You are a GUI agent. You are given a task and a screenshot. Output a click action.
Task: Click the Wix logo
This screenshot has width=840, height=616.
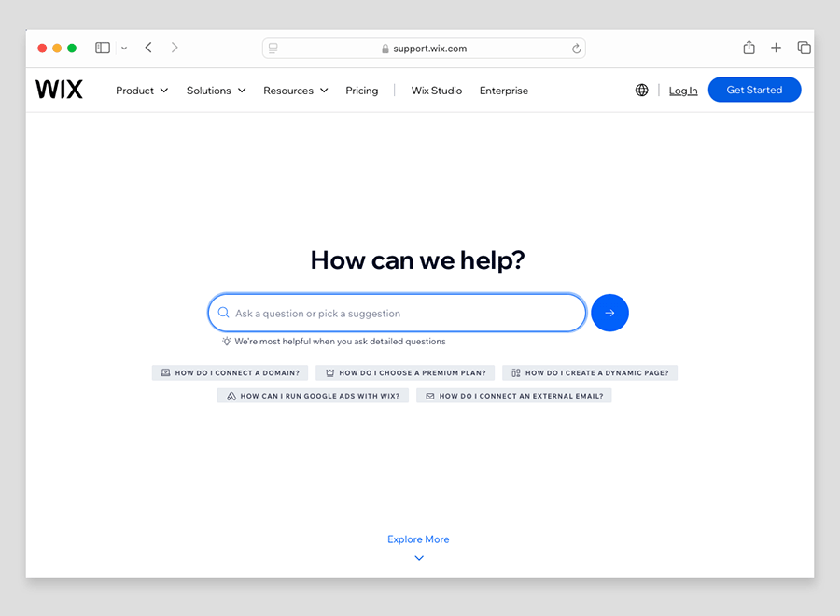coord(59,90)
